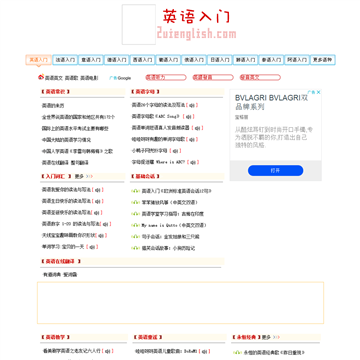The width and height of the screenshot is (360, 360).
Task: Click headphone icon beside last 基础会话 entry
Action: (135, 248)
